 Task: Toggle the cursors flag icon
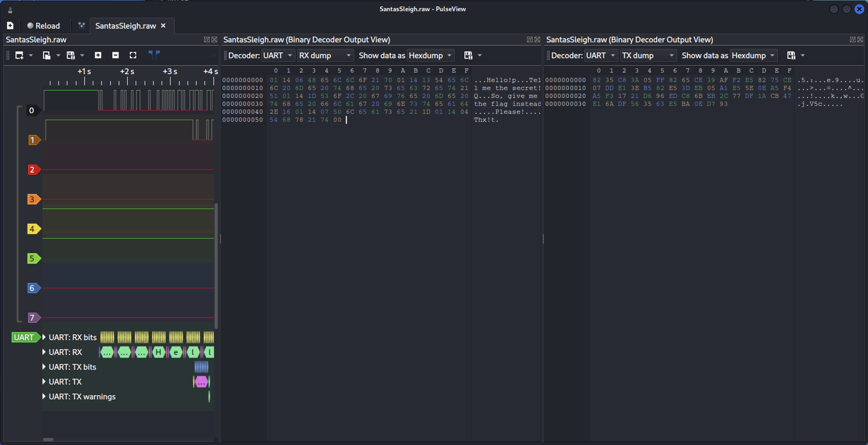tap(154, 55)
